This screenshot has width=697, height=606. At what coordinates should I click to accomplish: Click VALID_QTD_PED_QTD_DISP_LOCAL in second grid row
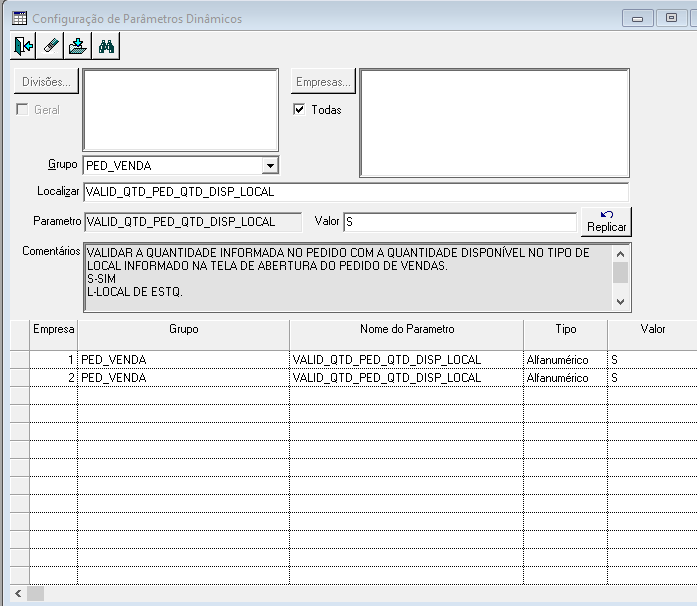407,377
